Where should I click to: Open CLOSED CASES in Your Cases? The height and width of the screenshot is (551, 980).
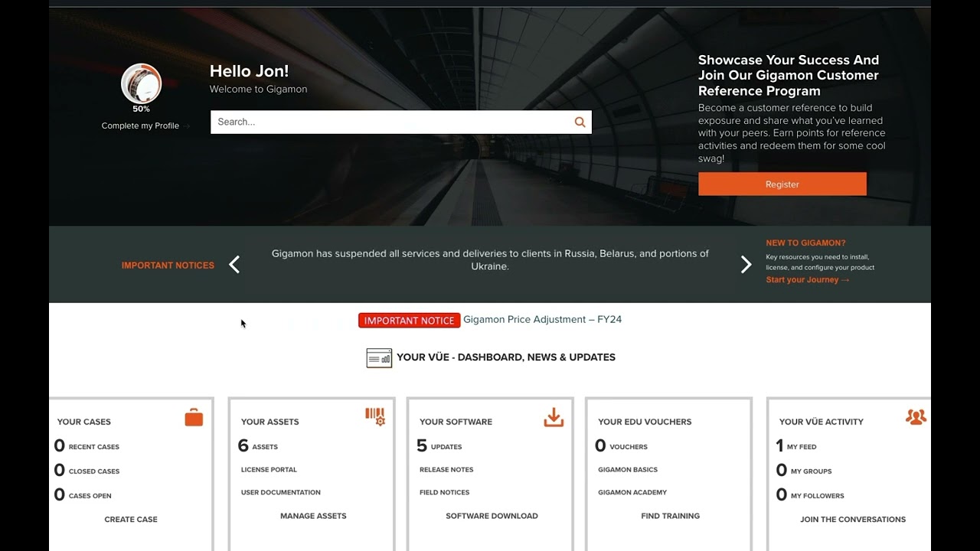[87, 471]
